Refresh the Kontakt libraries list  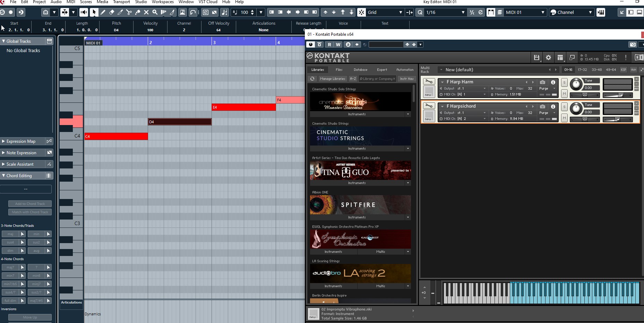coord(312,79)
